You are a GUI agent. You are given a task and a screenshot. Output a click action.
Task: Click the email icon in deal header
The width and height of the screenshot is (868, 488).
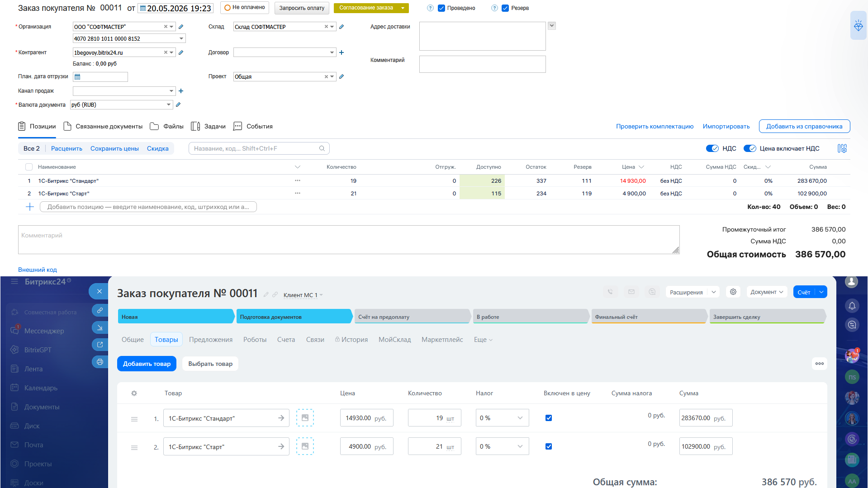click(x=631, y=292)
